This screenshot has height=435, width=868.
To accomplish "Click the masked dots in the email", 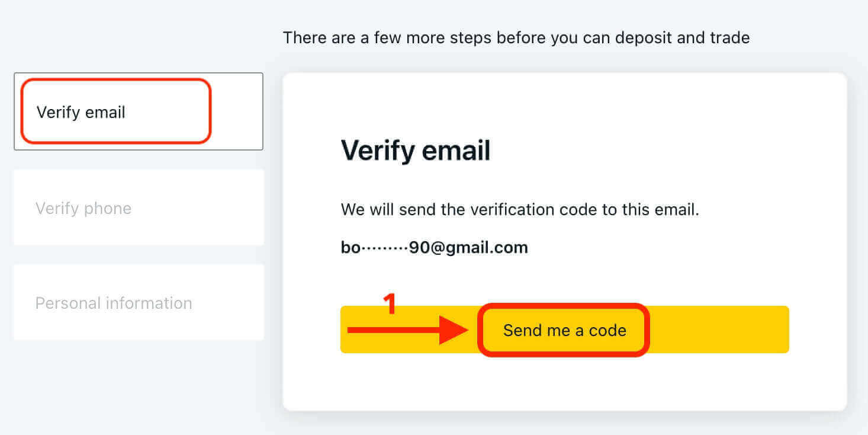I will pos(384,248).
